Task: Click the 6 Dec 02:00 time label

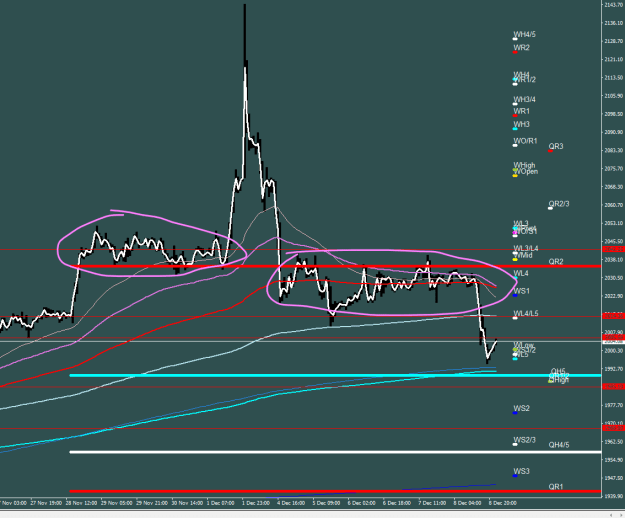Action: [x=362, y=503]
